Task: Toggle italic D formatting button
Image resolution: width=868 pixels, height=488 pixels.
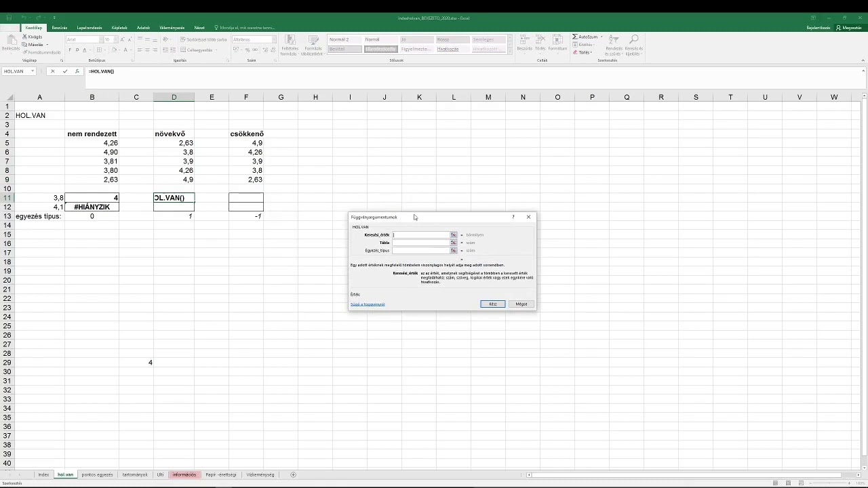Action: [77, 50]
